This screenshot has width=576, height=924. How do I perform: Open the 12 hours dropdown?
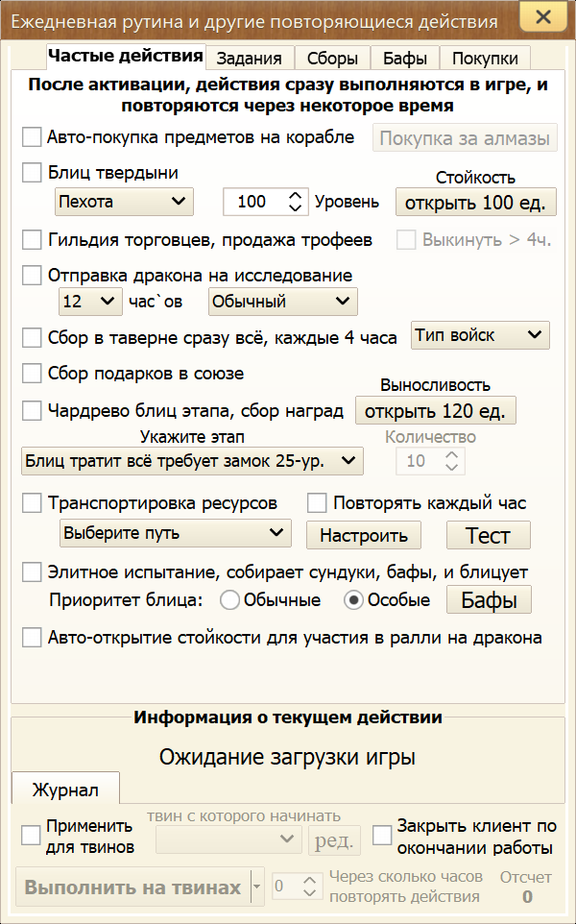click(x=90, y=302)
